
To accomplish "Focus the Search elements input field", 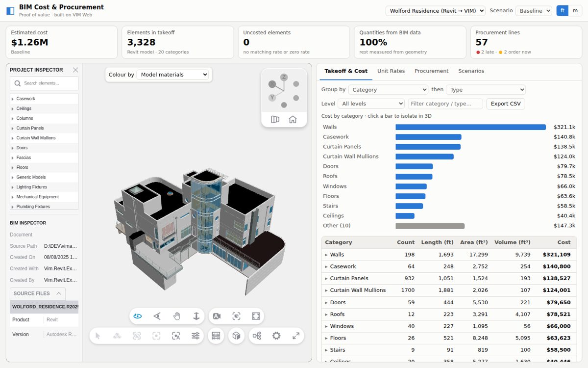I will coord(44,83).
